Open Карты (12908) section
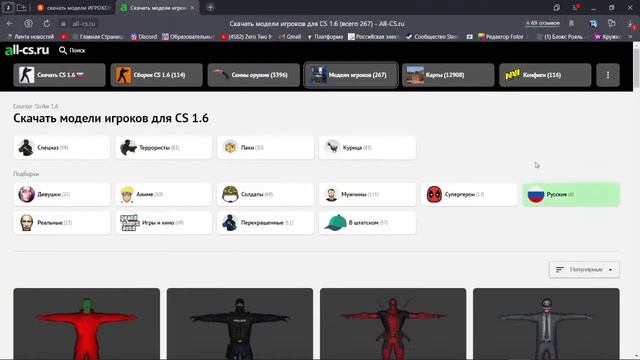This screenshot has width=640, height=360. (x=448, y=75)
